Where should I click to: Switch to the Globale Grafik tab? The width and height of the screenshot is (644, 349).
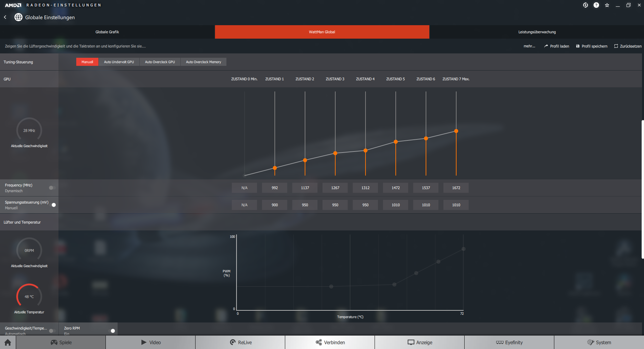[x=107, y=32]
